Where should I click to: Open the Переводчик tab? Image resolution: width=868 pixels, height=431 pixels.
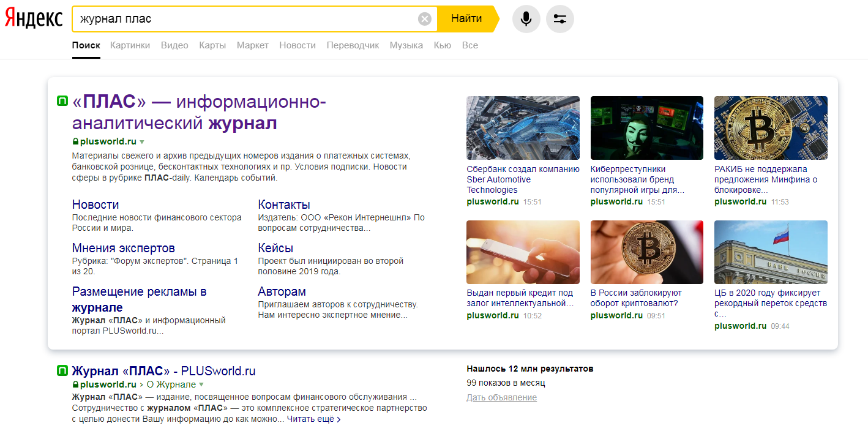coord(353,45)
